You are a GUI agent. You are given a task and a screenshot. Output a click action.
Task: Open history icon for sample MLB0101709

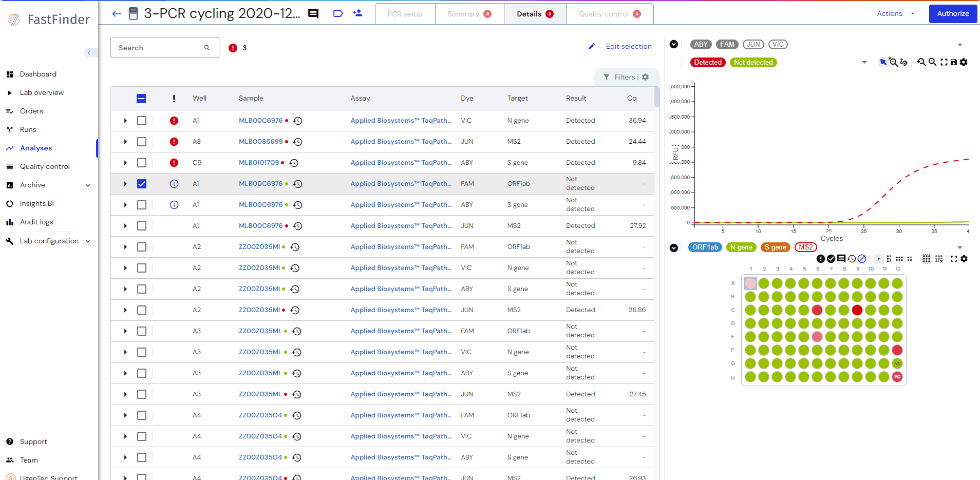click(294, 163)
